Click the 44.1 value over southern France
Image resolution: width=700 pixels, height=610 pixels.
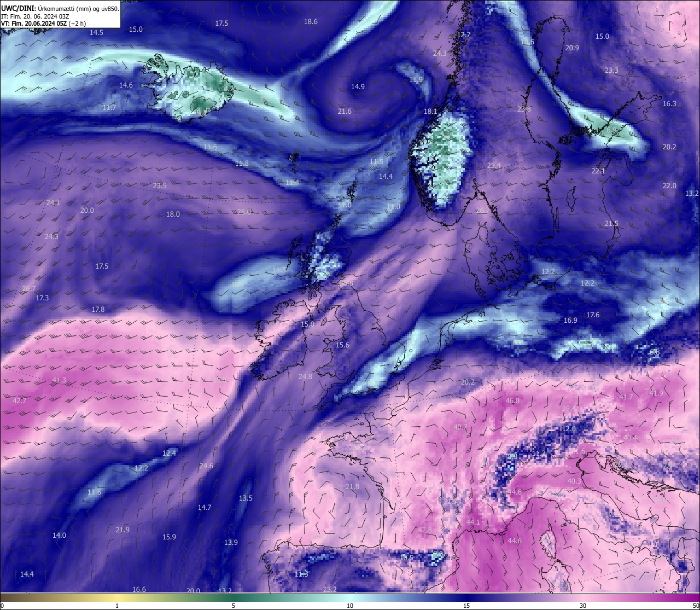(473, 522)
